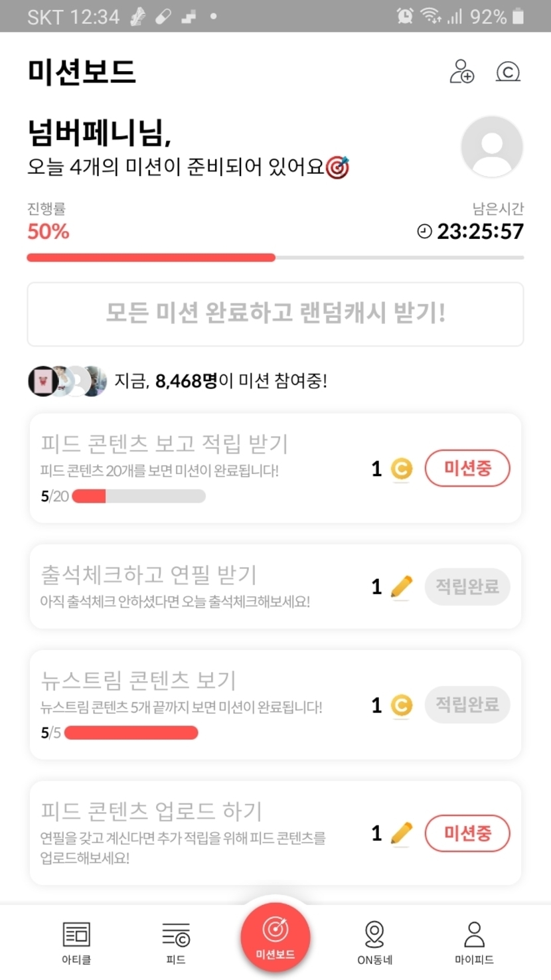Go to the ON동네 tab
551x980 pixels.
click(x=375, y=941)
